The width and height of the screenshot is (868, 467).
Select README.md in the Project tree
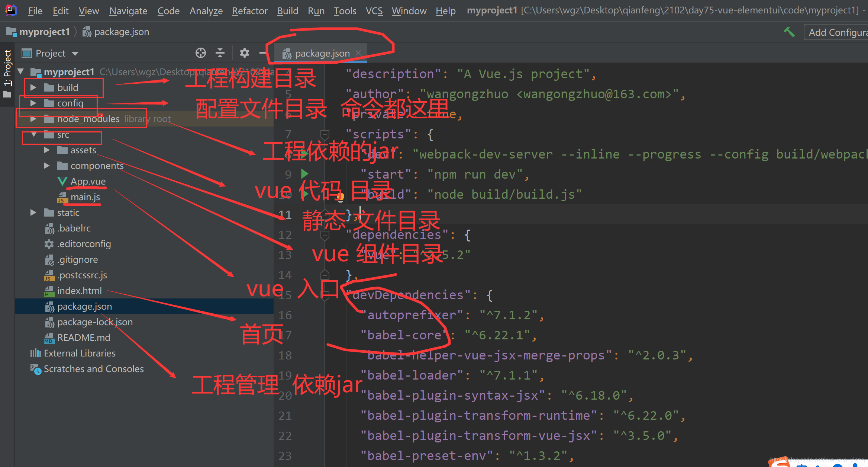pos(83,338)
